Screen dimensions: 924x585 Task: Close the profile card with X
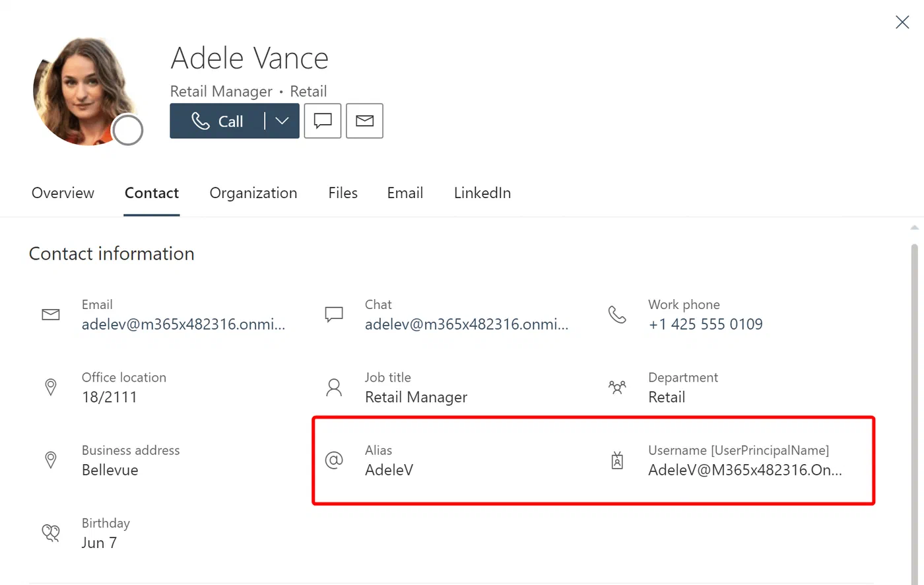click(x=902, y=22)
